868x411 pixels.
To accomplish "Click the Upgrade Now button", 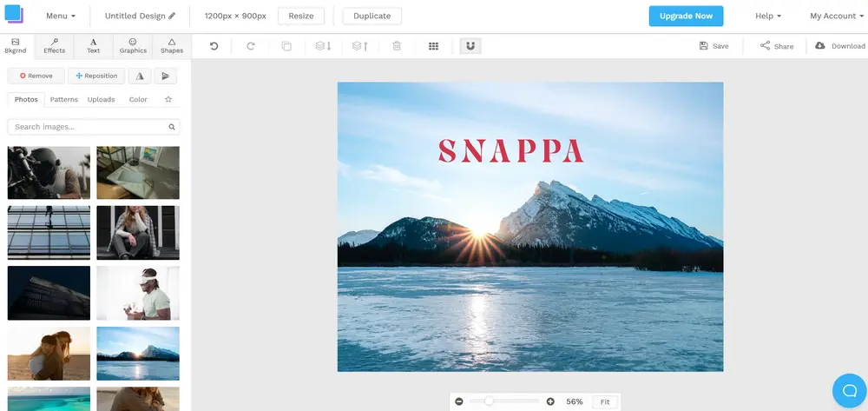I will tap(686, 16).
